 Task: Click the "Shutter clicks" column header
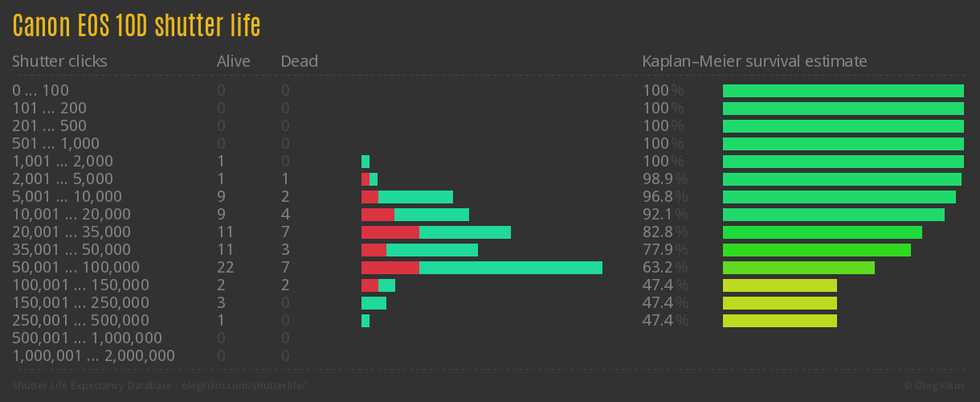tap(59, 61)
